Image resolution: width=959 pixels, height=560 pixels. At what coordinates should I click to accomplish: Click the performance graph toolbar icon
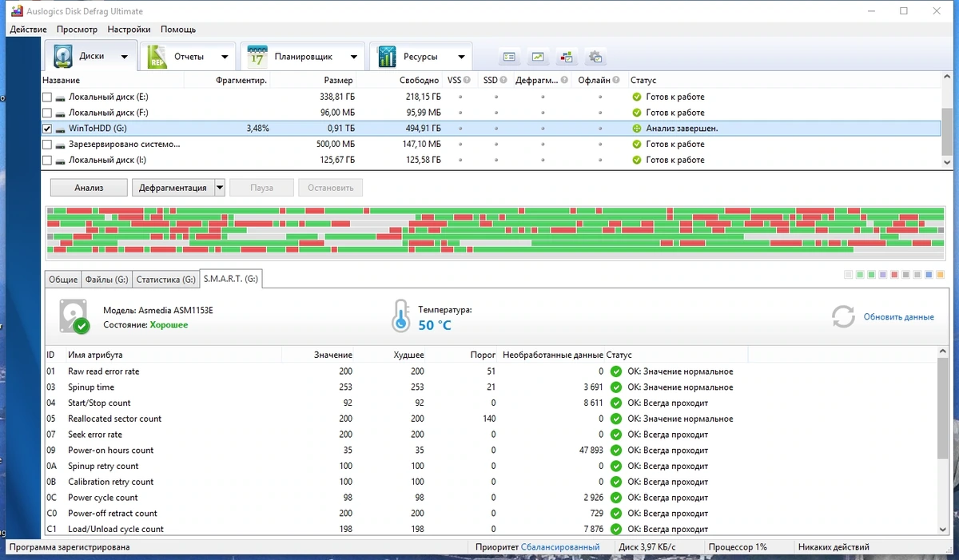tap(539, 57)
